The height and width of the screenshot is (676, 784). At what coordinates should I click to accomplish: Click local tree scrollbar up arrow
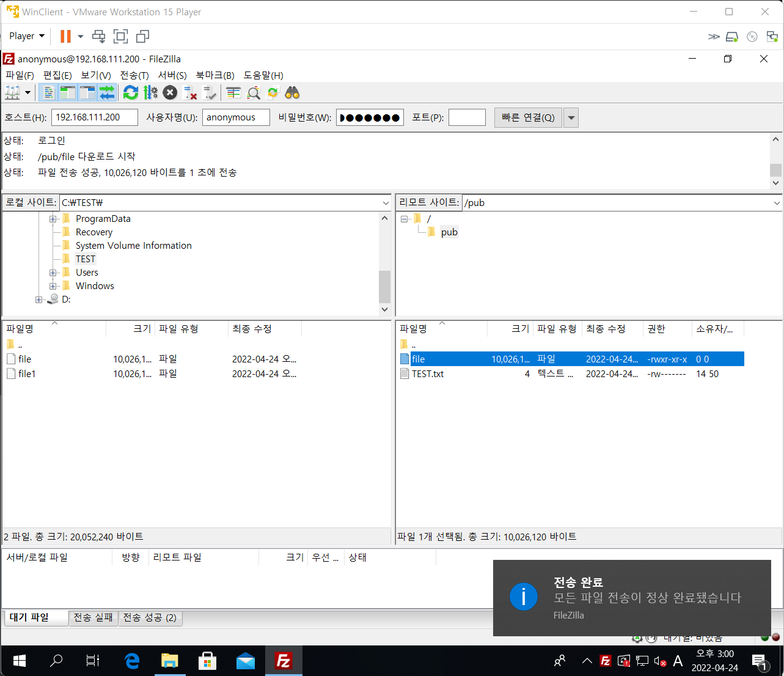(x=384, y=218)
